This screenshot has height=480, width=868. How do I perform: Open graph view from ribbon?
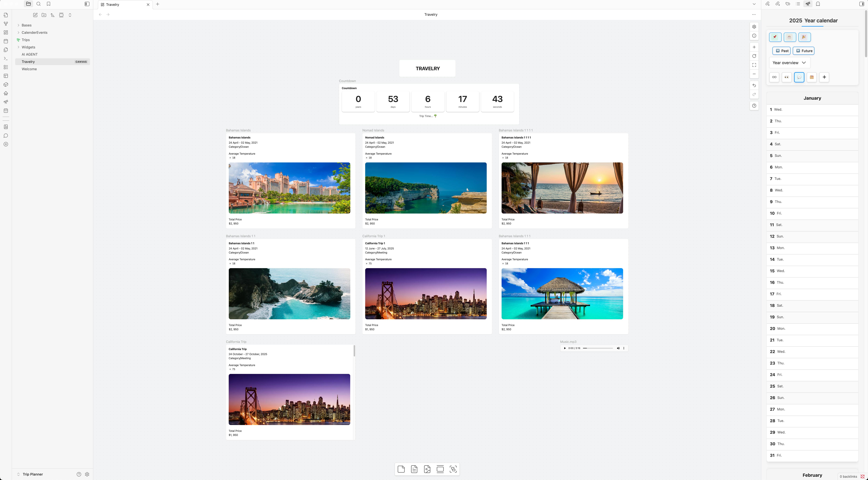click(x=6, y=24)
